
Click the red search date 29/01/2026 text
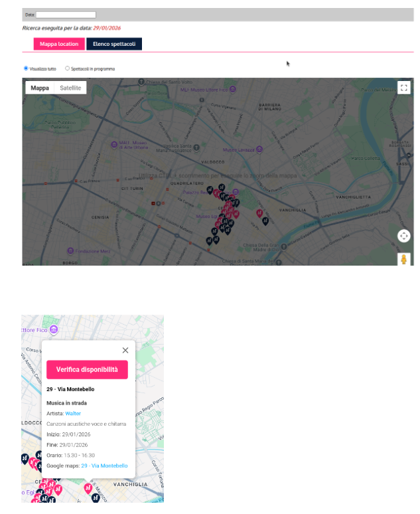107,28
